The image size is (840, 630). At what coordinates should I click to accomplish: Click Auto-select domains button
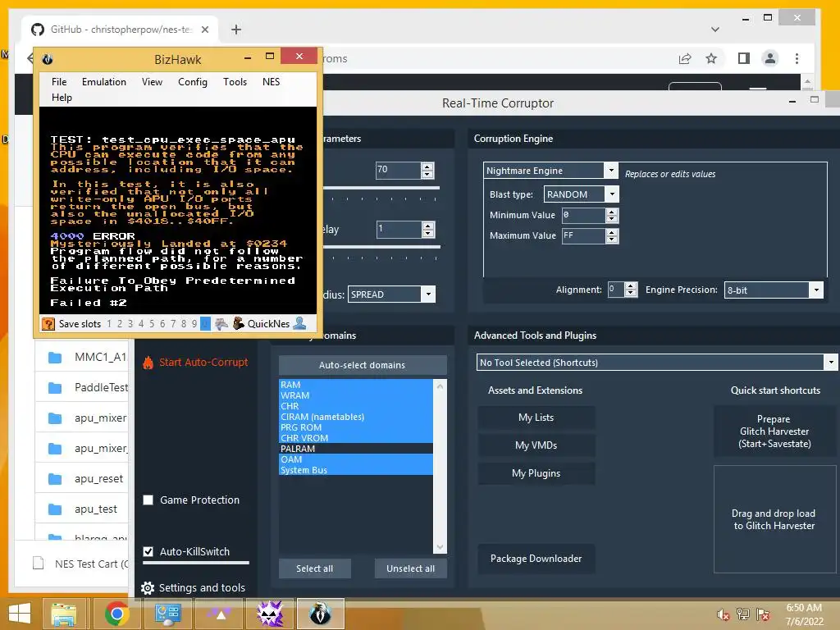click(363, 365)
